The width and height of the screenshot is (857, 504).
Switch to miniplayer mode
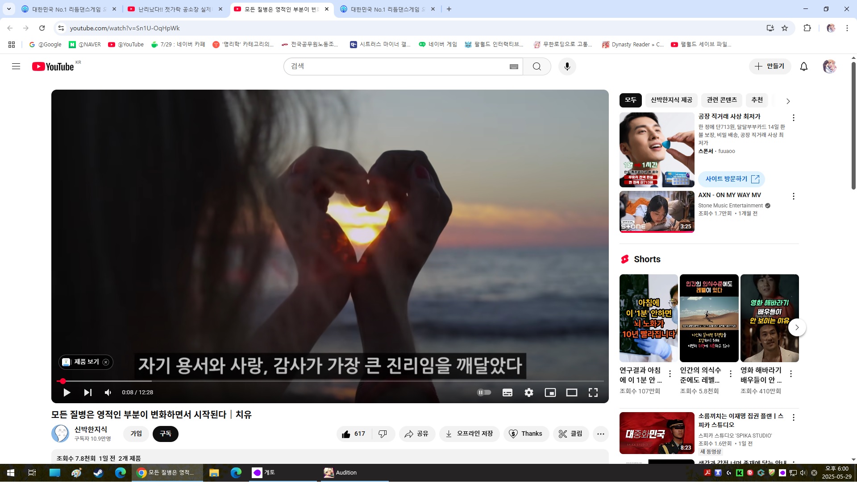pos(550,392)
